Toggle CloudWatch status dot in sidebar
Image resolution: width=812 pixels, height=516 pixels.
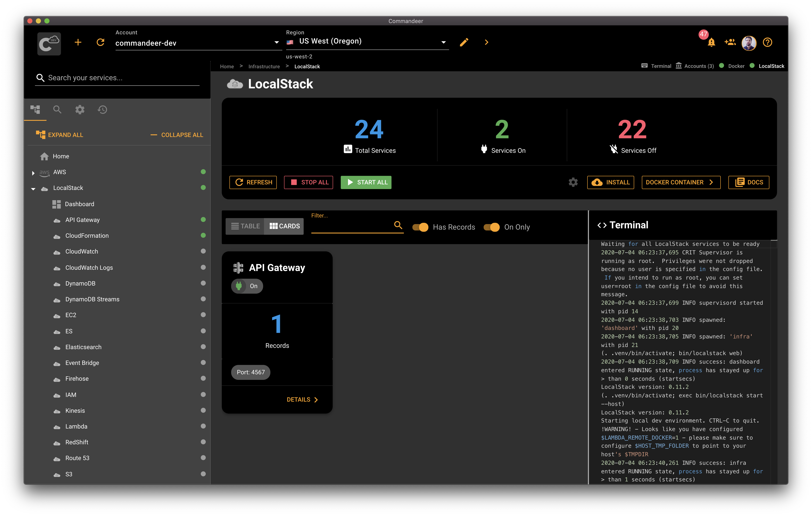pyautogui.click(x=203, y=251)
